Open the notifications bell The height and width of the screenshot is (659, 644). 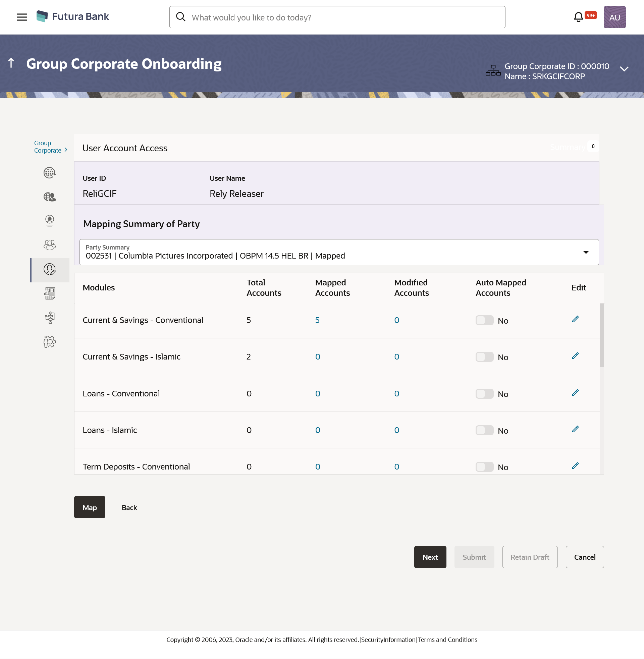coord(578,17)
